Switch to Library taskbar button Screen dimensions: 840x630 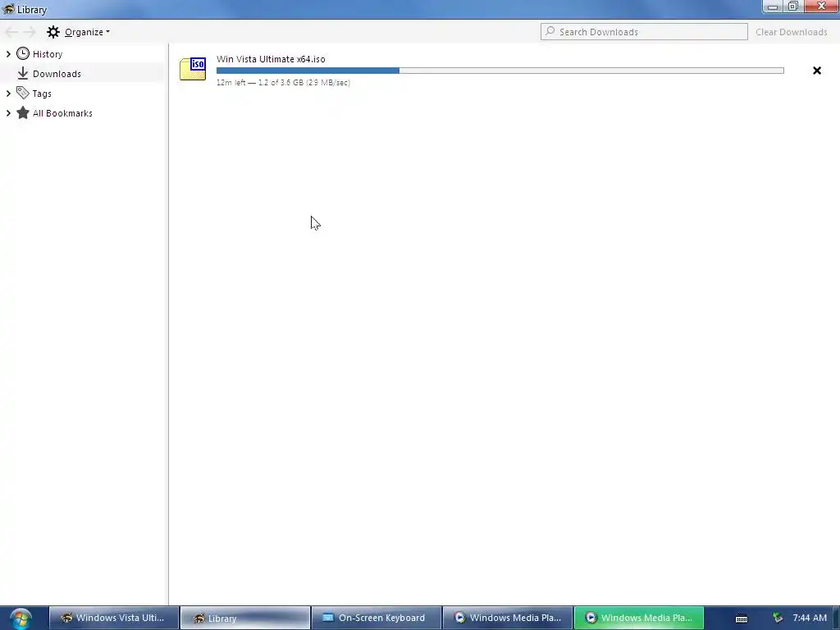244,618
